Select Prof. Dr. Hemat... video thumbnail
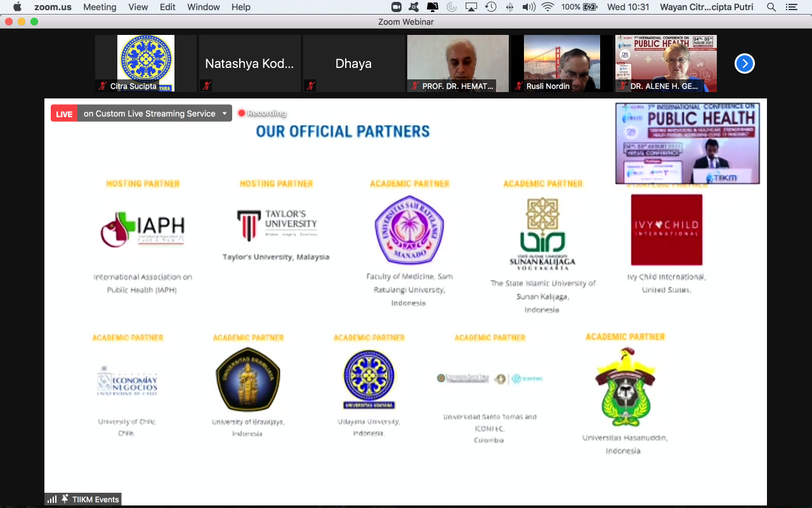The width and height of the screenshot is (812, 508). pyautogui.click(x=458, y=63)
